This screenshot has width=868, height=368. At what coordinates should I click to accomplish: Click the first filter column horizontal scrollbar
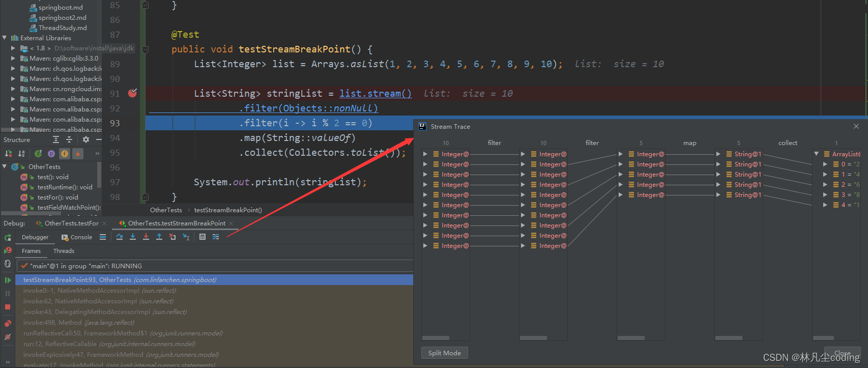436,338
